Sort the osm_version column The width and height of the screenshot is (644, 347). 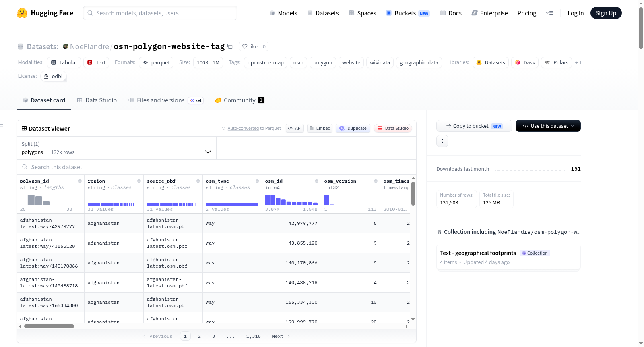point(376,181)
